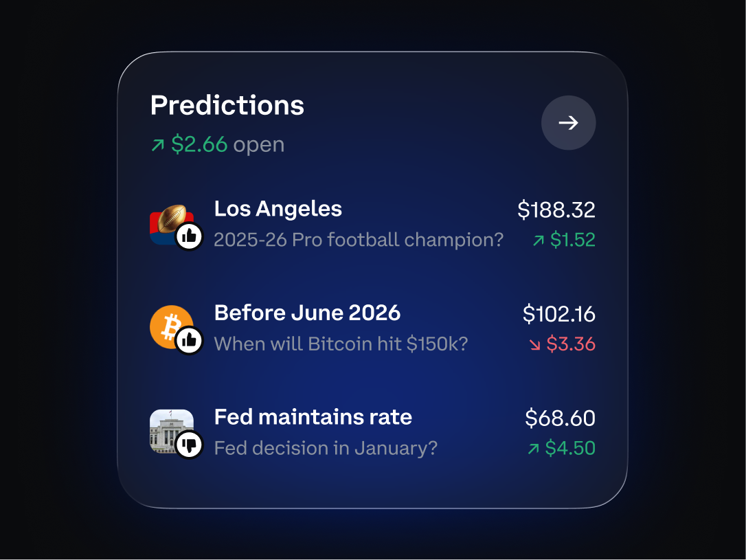Click the thumbs-up badge on Bitcoin prediction
Viewport: 746px width, 560px height.
tap(190, 339)
